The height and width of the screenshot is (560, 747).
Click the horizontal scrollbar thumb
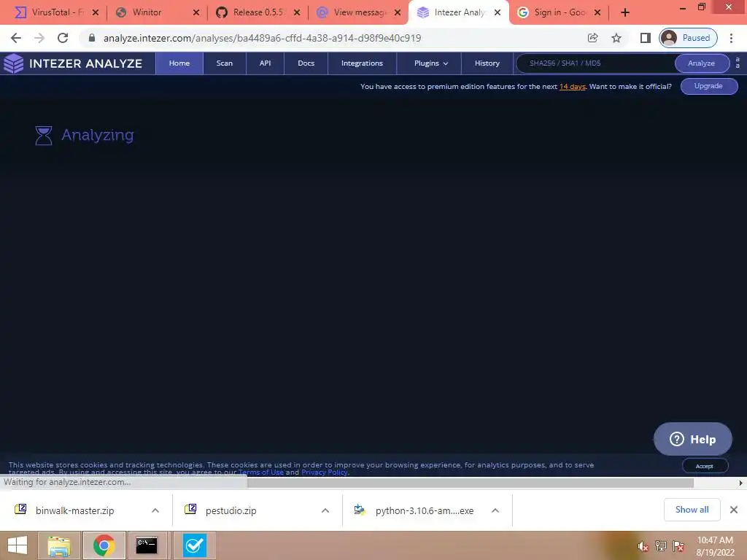click(471, 483)
